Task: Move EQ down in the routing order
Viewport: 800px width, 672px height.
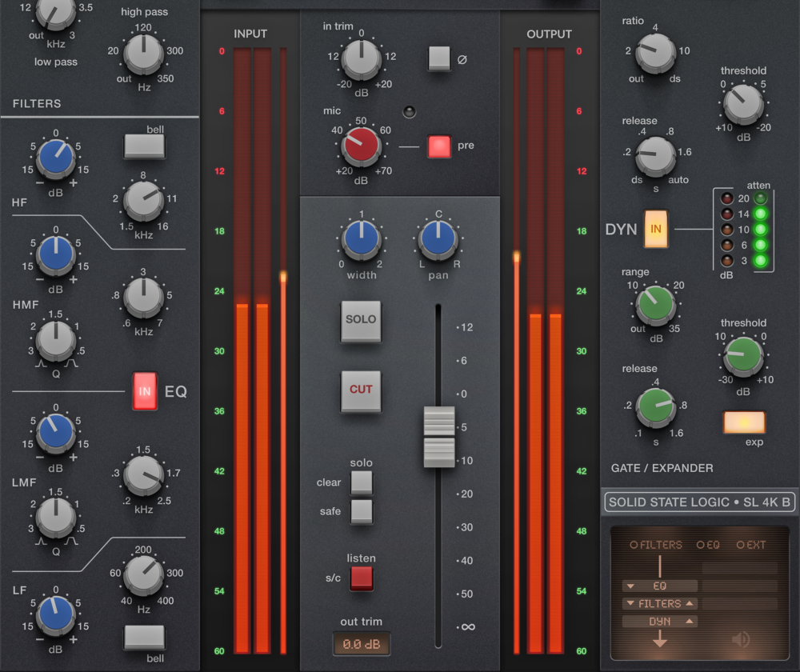Action: (630, 586)
